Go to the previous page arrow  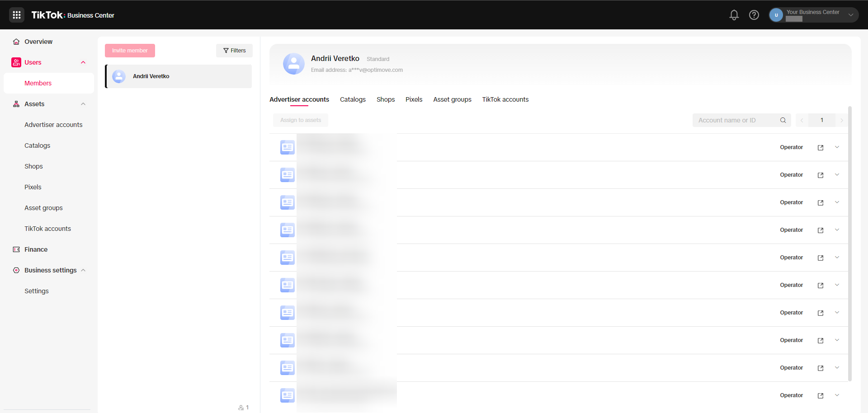[802, 120]
